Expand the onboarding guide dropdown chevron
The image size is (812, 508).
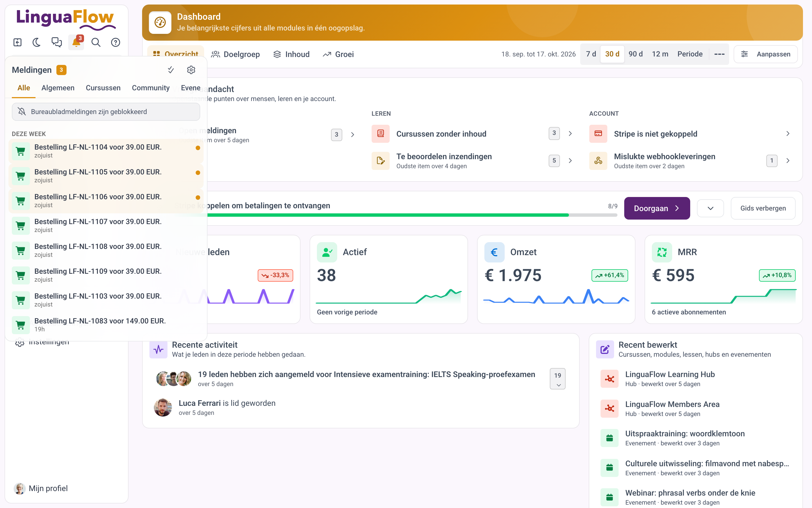click(710, 208)
